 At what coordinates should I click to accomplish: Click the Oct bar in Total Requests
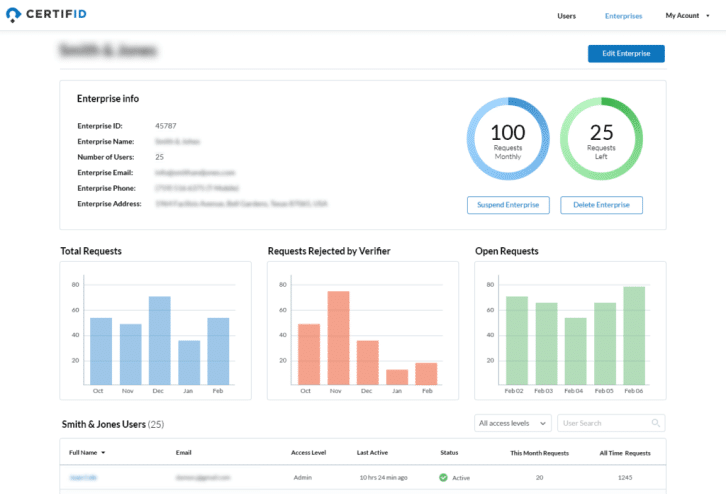tap(101, 351)
